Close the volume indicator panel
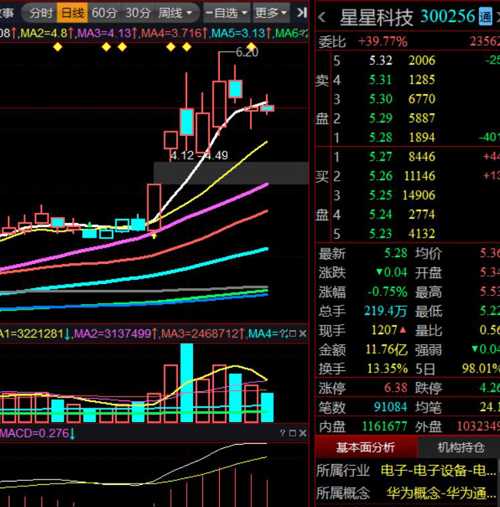The width and height of the screenshot is (500, 507). coord(302,333)
